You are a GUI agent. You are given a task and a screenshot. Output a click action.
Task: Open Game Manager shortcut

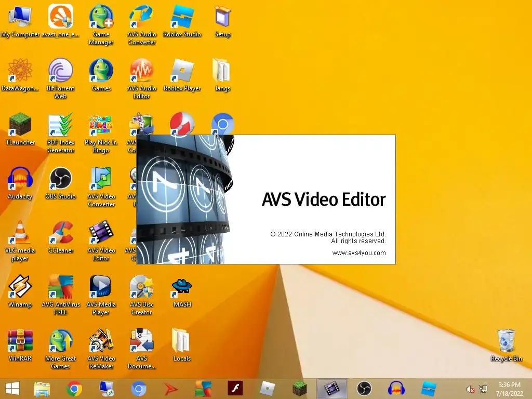coord(101,24)
